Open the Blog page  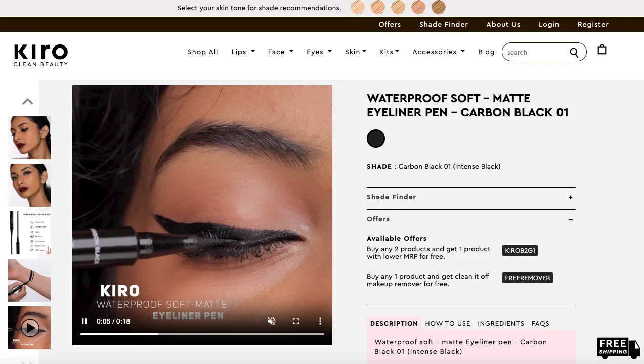pos(486,52)
